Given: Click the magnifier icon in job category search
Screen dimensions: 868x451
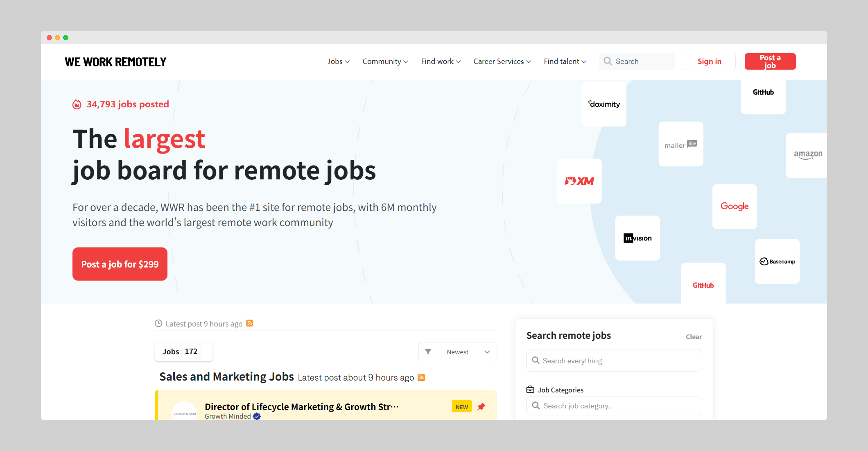Looking at the screenshot, I should pyautogui.click(x=536, y=406).
